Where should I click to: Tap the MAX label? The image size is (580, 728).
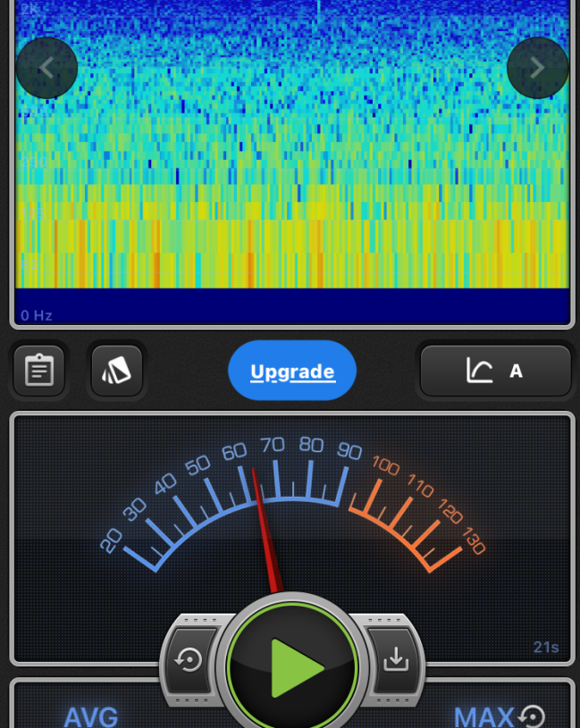(483, 716)
